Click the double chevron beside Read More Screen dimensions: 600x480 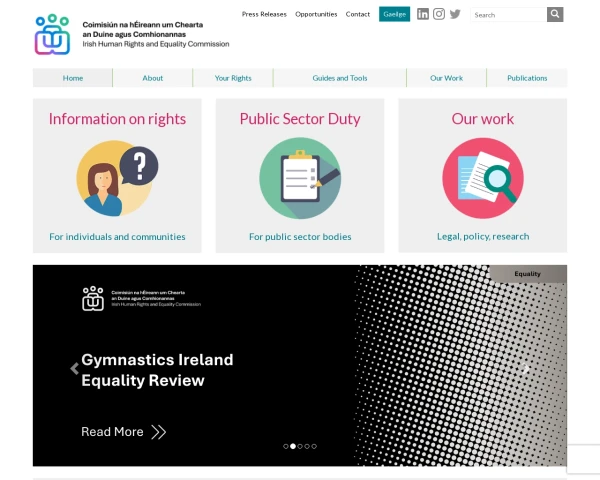click(158, 432)
